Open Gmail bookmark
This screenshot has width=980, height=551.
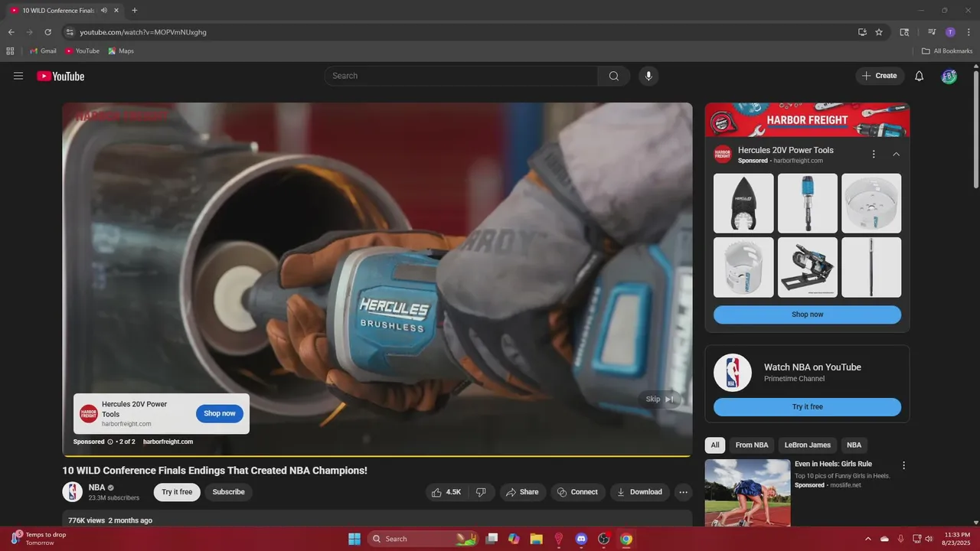43,51
